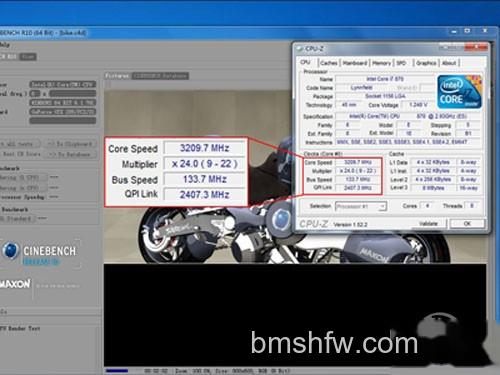500x375 pixels.
Task: Click the CPU-Z Name field value
Action: [385, 79]
